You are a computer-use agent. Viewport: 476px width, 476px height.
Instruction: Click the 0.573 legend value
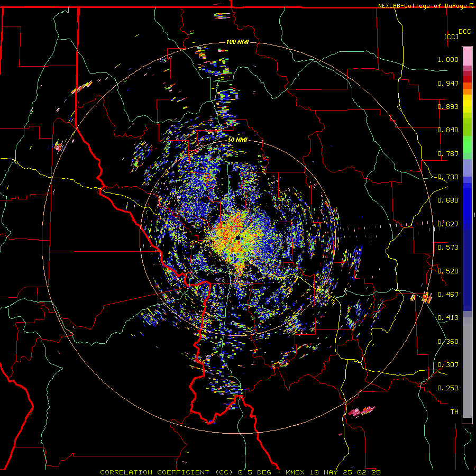click(x=448, y=248)
